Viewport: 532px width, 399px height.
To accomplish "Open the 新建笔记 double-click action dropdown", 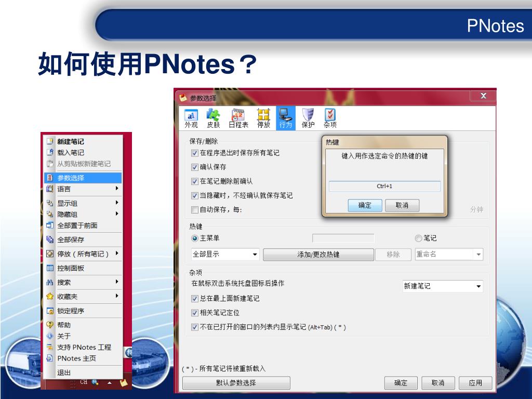I will (443, 286).
